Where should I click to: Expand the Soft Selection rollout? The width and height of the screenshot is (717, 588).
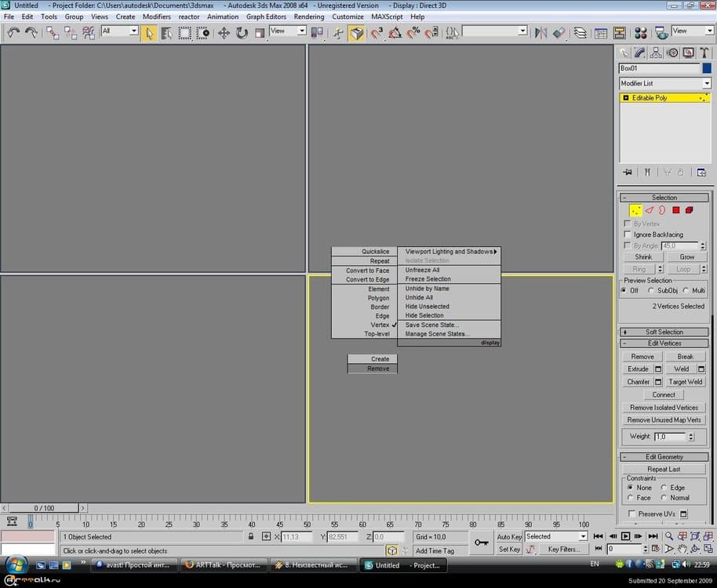click(664, 332)
